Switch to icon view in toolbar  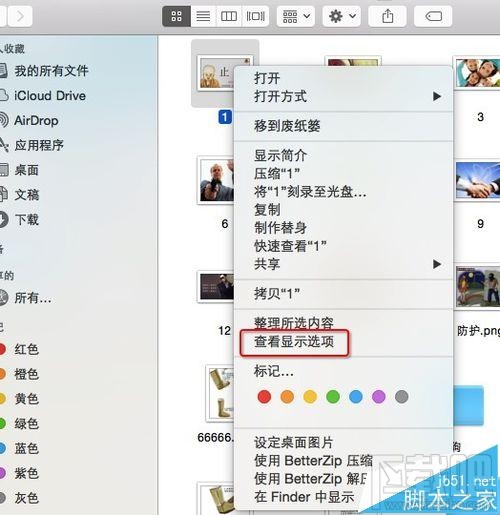click(176, 16)
